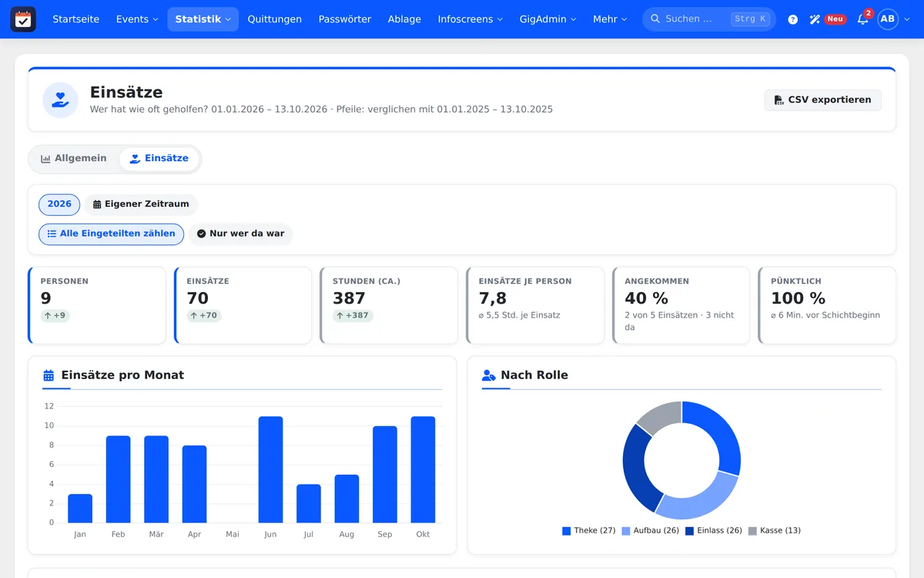This screenshot has width=924, height=578.
Task: Expand the Events menu
Action: coord(137,19)
